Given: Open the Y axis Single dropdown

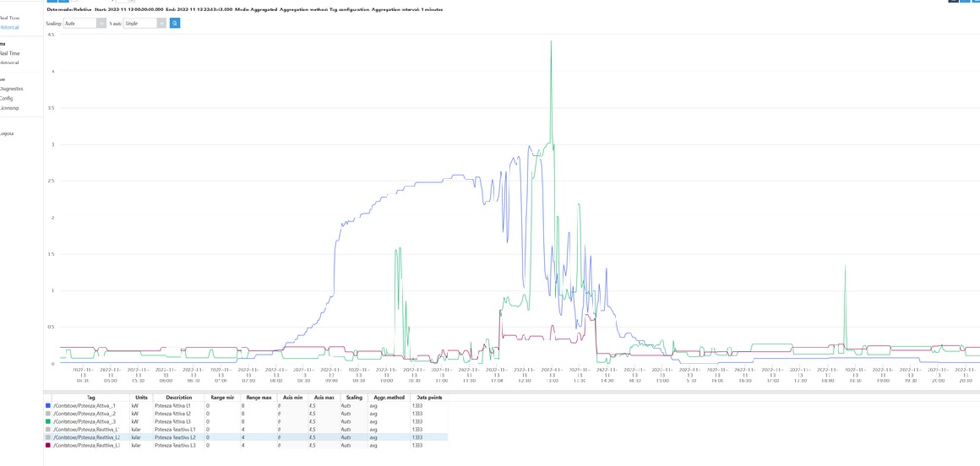Looking at the screenshot, I should click(144, 24).
